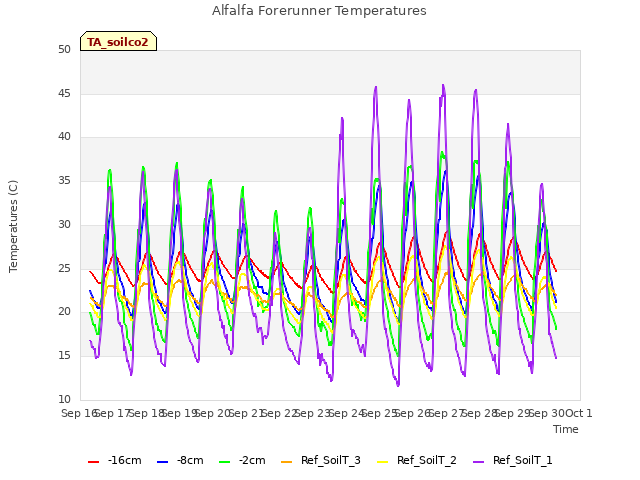This screenshot has height=480, width=640.
Task: Click the chart title Alfalfa Forerunner Temperatures
Action: coord(319,11)
